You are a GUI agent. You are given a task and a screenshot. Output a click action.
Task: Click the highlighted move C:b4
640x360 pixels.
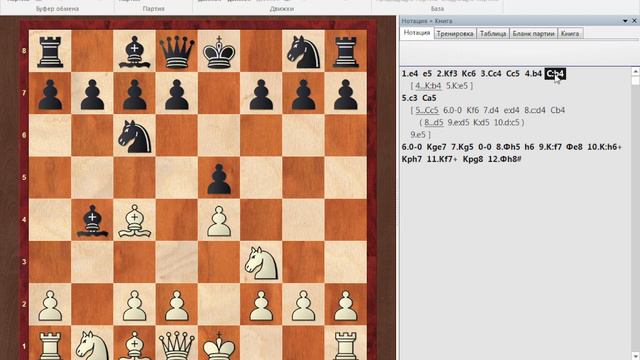click(x=555, y=73)
